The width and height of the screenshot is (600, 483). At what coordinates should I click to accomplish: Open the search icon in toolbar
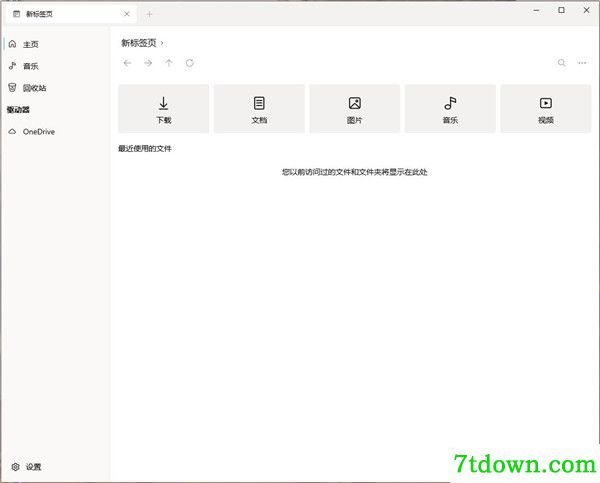pos(561,63)
